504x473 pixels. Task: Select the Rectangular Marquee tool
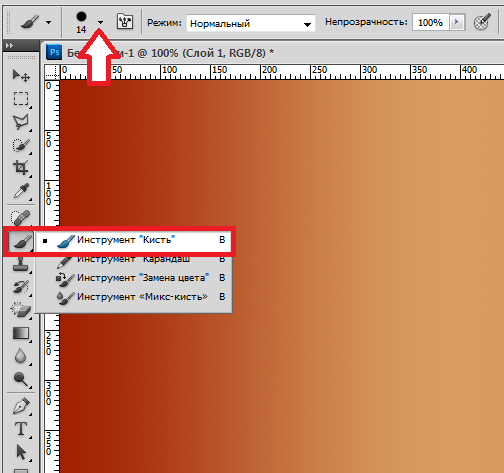coord(21,99)
